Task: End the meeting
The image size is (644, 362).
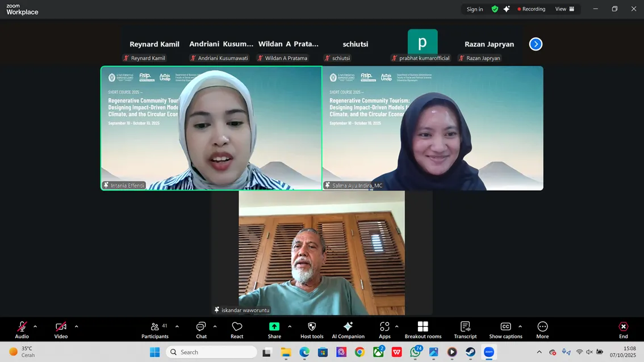Action: 623,330
